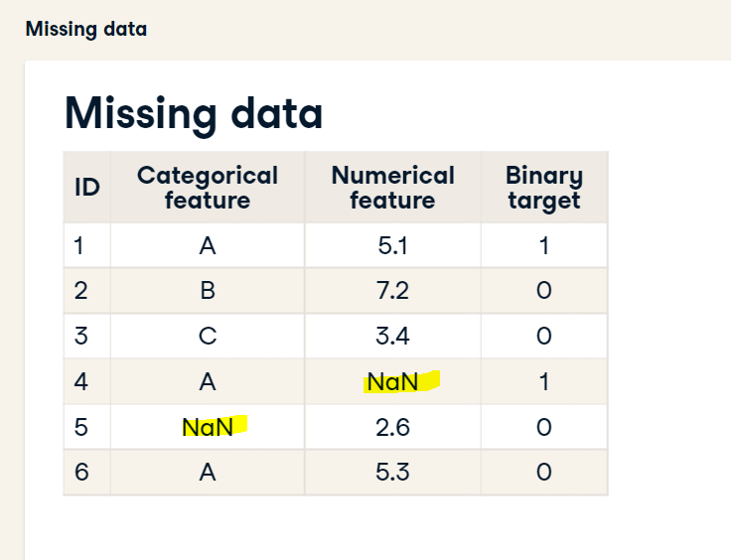Viewport: 731px width, 560px height.
Task: Click the highlighted NaN in Numerical feature column
Action: tap(392, 382)
